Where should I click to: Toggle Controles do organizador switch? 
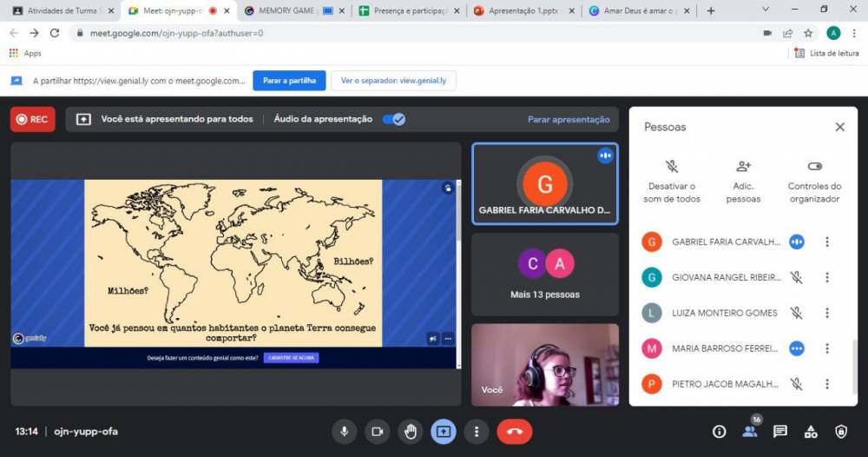point(814,166)
